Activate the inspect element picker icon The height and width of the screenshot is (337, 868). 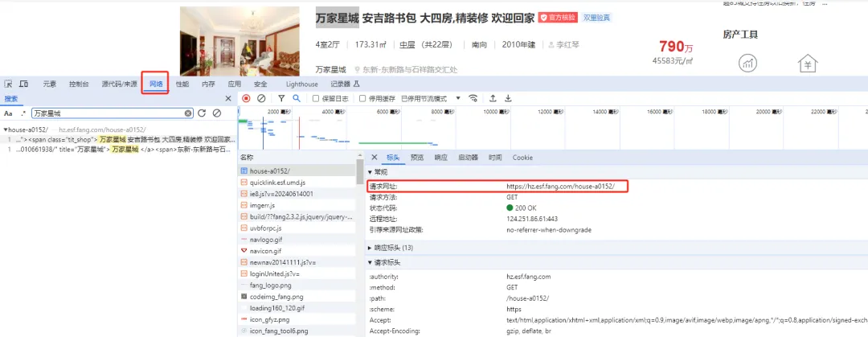point(8,84)
